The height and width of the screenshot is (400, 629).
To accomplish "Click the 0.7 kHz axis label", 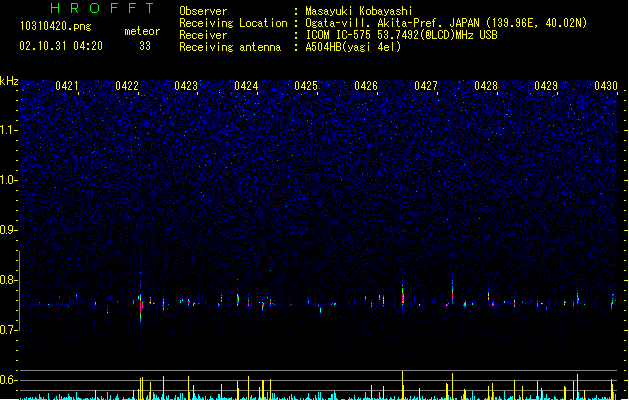I will (9, 330).
